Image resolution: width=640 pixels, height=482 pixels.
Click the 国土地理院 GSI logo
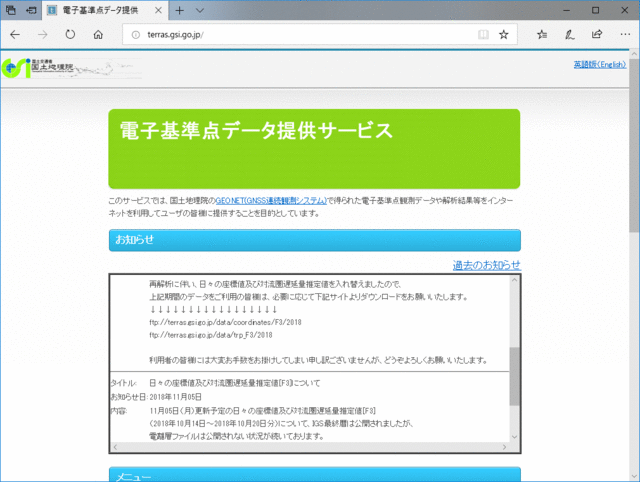38,68
